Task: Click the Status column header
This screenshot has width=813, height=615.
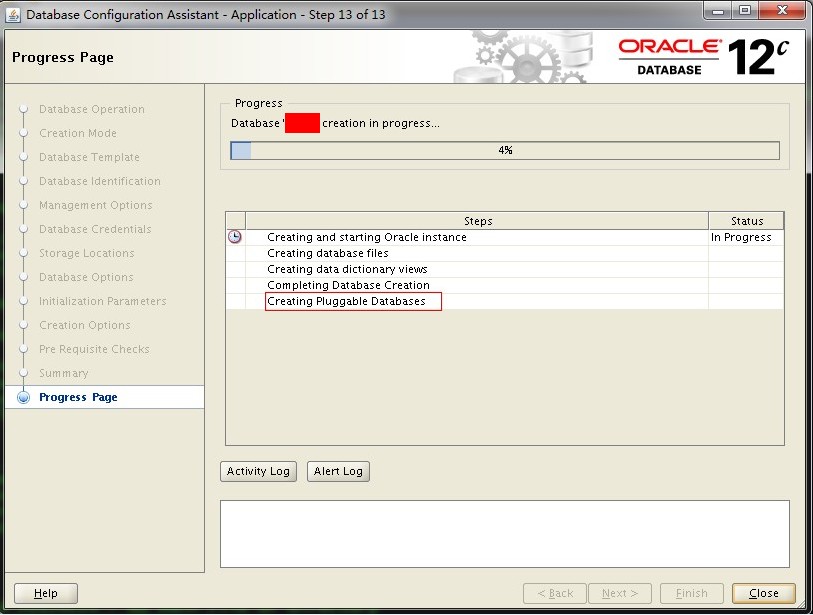Action: click(x=746, y=221)
